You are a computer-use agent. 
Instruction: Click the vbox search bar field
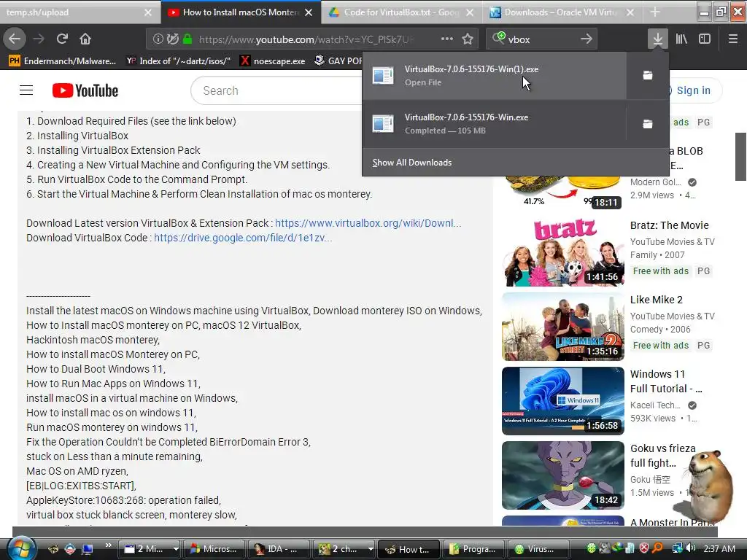tap(541, 39)
